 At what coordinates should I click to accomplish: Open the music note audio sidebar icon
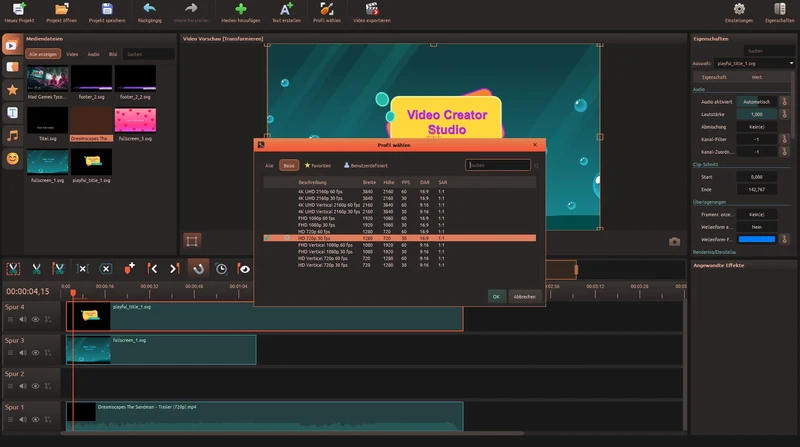13,135
